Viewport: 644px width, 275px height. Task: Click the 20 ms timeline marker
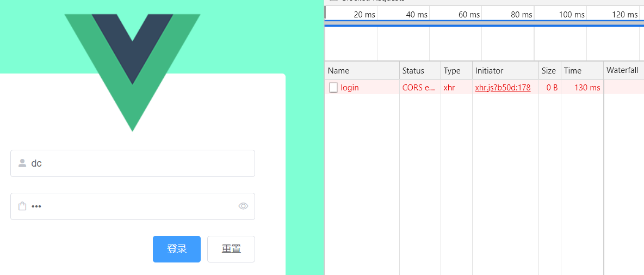pos(364,15)
